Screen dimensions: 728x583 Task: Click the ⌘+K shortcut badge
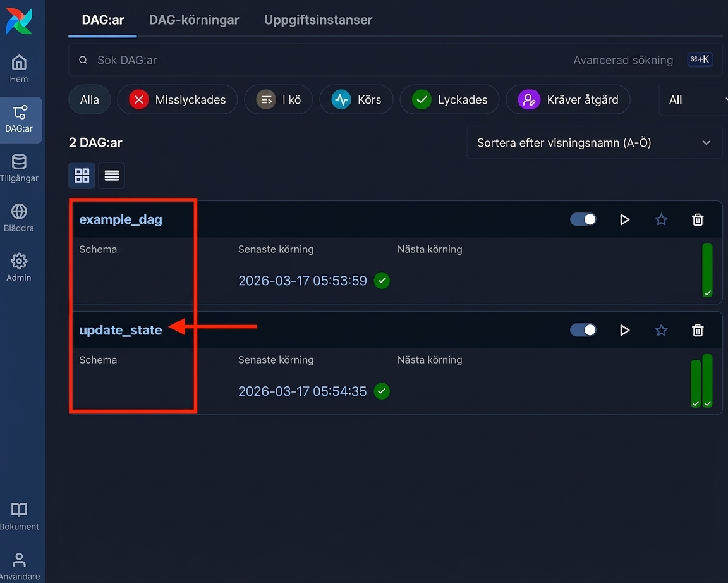[x=700, y=59]
